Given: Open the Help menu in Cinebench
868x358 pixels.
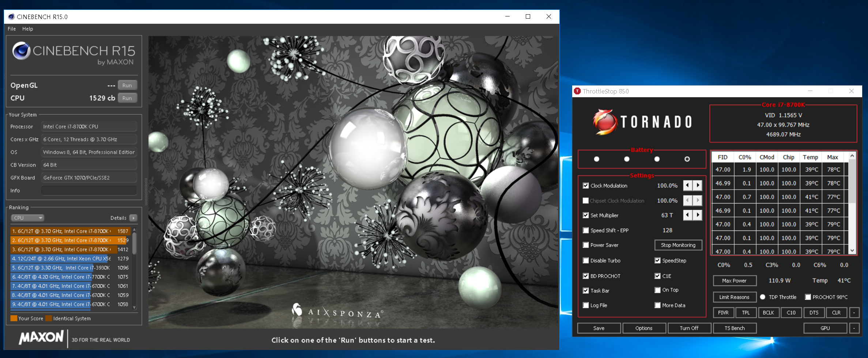Looking at the screenshot, I should (x=27, y=29).
